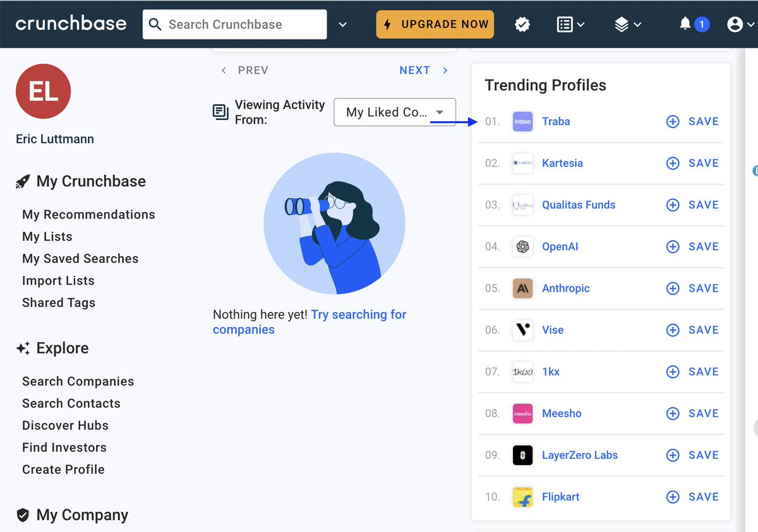Open Qualitas Funds profile
Viewport: 758px width, 532px height.
(x=579, y=204)
